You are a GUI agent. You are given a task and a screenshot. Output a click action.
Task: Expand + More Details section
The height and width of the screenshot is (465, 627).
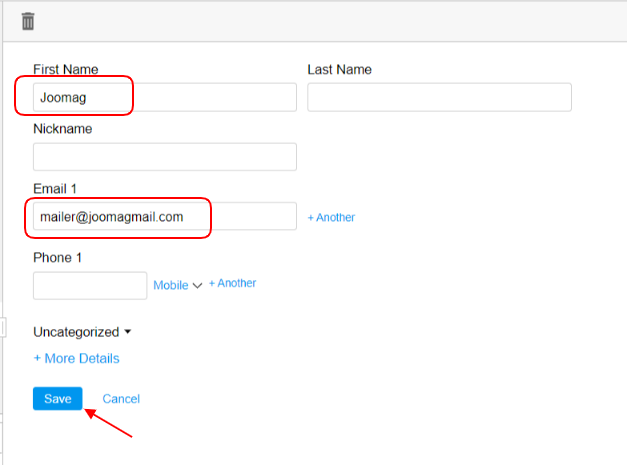[76, 358]
